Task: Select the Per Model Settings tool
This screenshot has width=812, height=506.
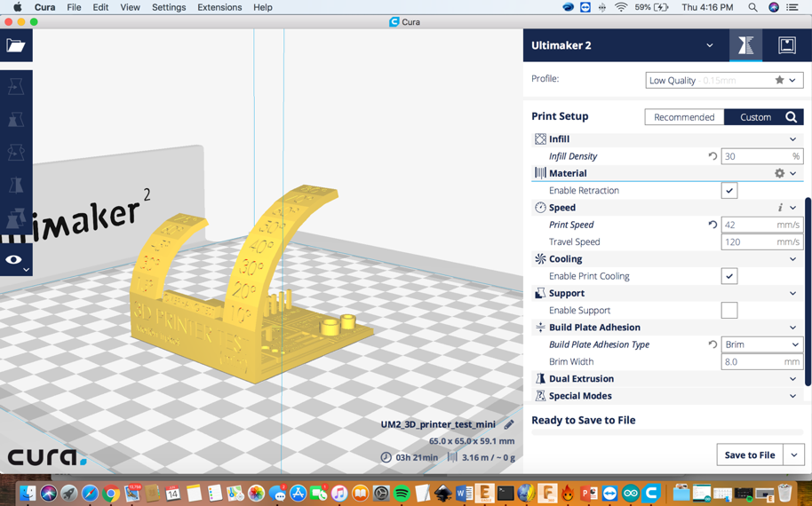Action: 15,217
